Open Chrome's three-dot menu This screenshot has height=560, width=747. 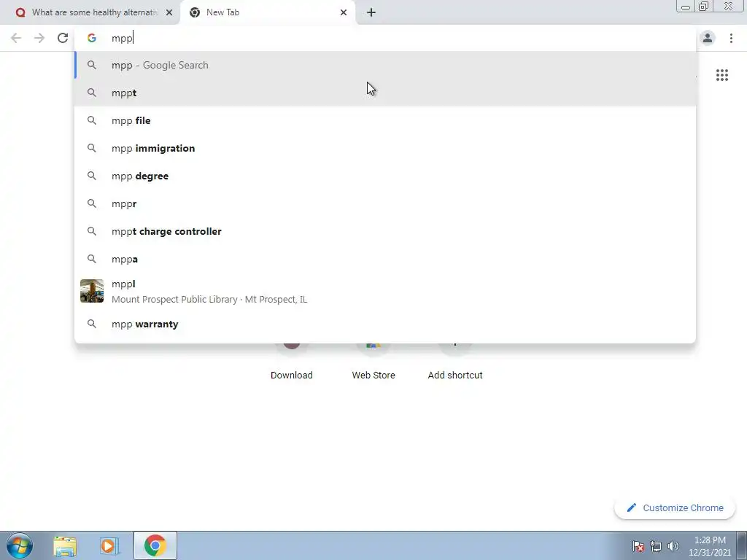point(731,38)
